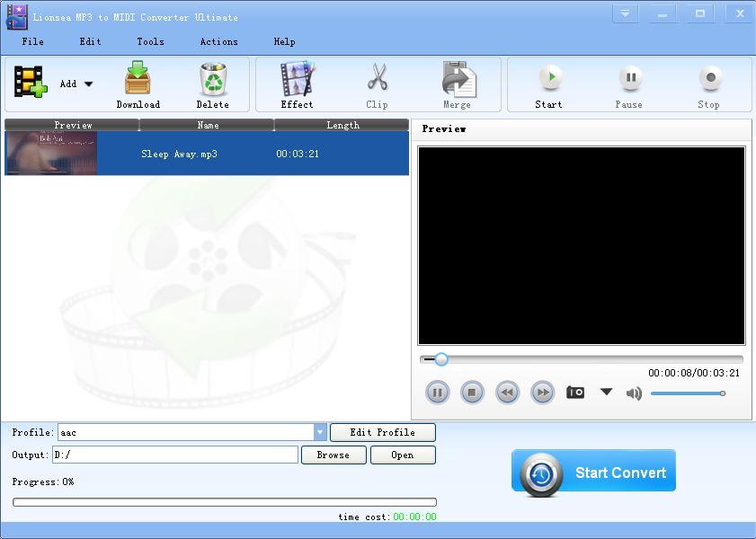Click the 00:03:21 length cell
756x539 pixels.
click(x=298, y=155)
